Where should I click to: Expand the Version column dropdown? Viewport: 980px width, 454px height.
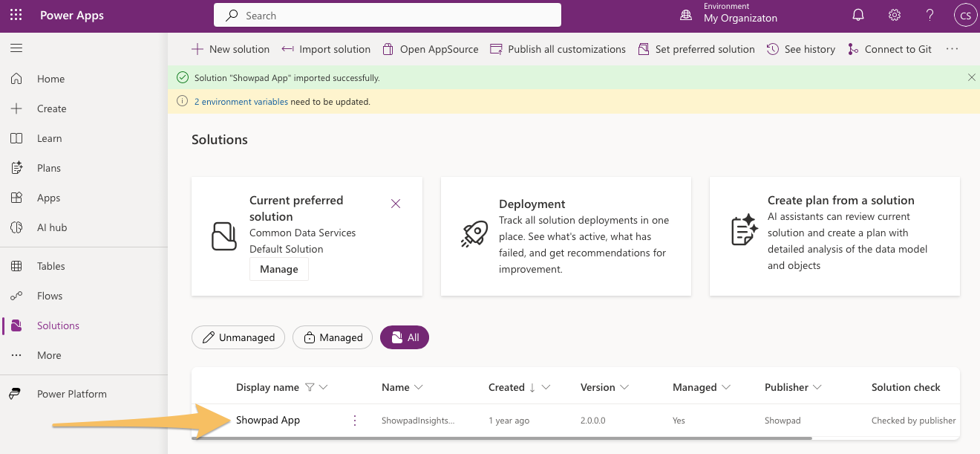[624, 387]
